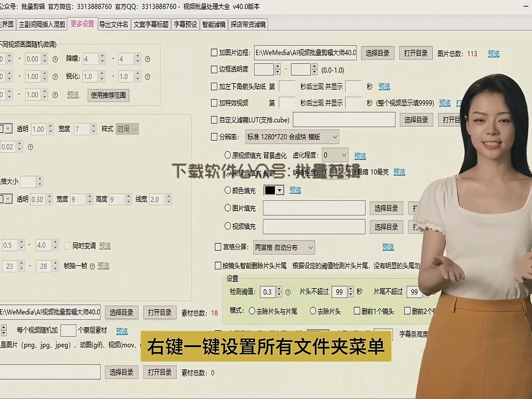Click the 使用推荐范围 button
Image resolution: width=532 pixels, height=399 pixels.
coord(108,95)
